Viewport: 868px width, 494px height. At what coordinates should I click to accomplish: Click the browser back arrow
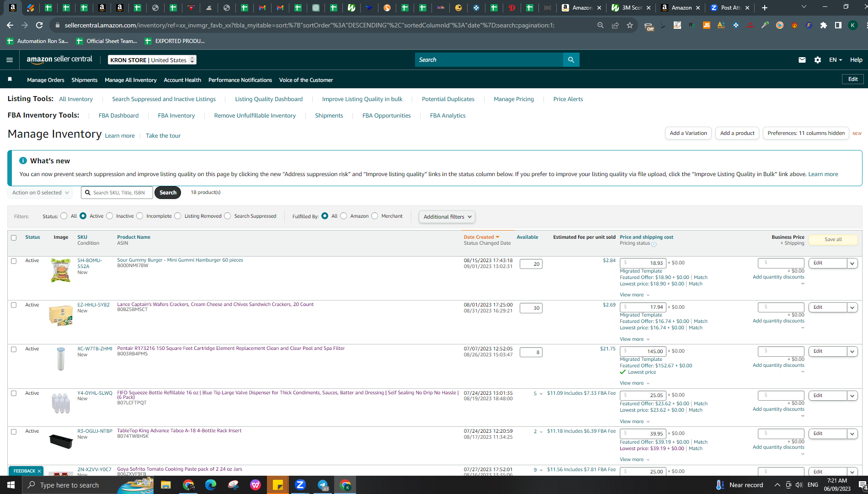10,25
